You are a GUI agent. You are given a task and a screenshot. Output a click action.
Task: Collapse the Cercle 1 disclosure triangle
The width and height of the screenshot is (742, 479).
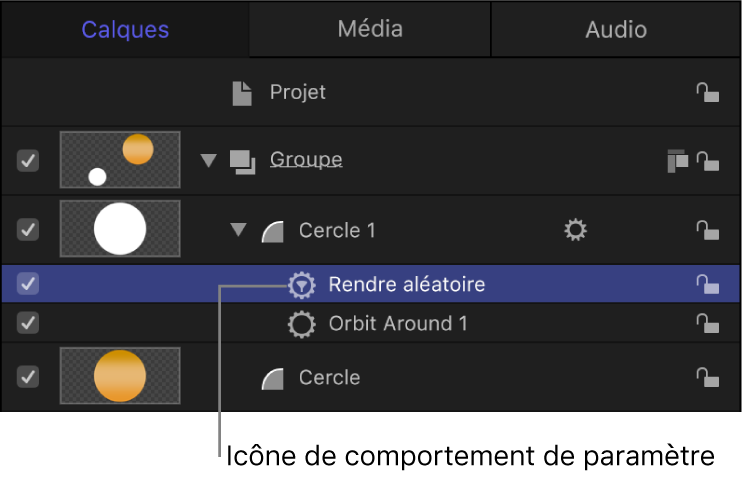click(238, 231)
